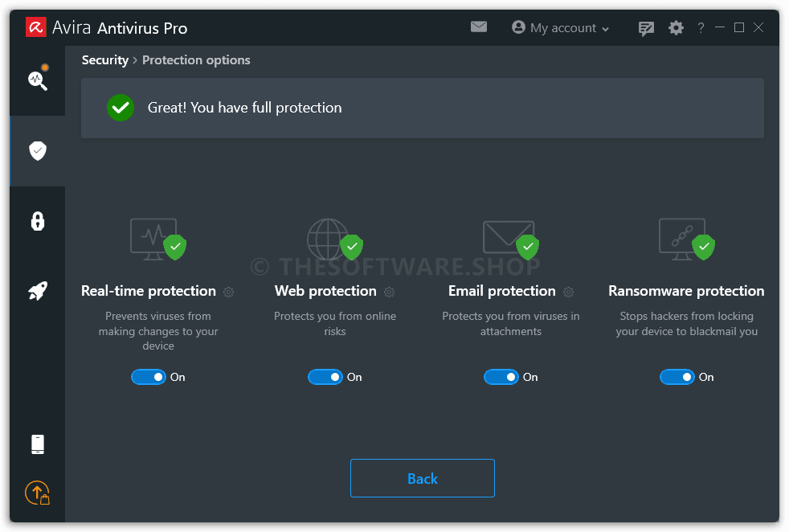
Task: Click the Protection options breadcrumb
Action: click(196, 60)
